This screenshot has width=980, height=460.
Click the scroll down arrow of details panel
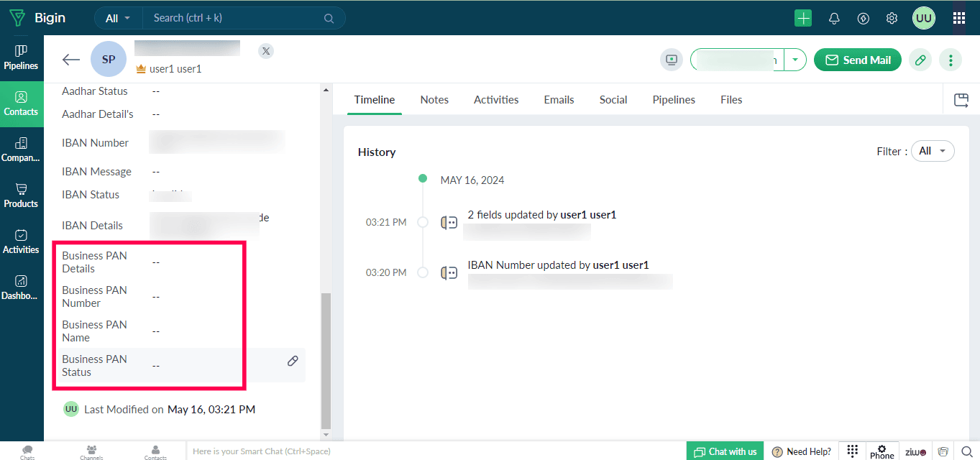pos(326,435)
